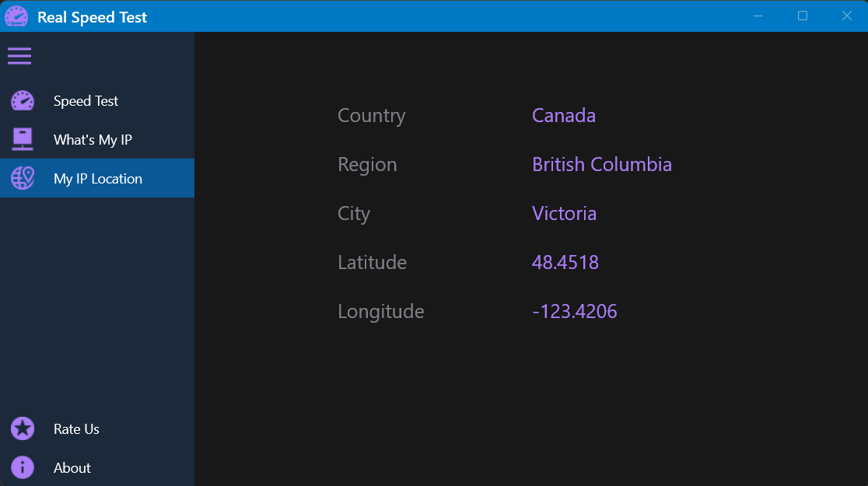This screenshot has width=868, height=486.
Task: Click the Victoria city value
Action: (564, 213)
